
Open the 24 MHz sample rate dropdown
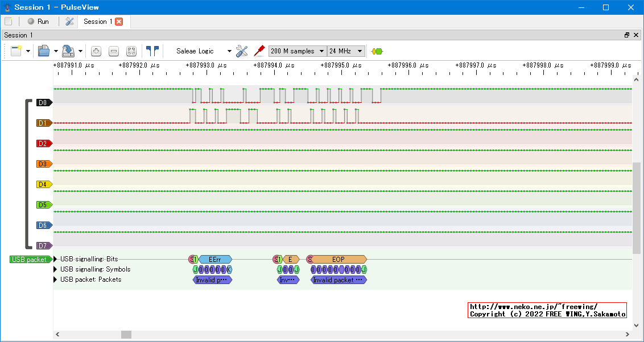(x=346, y=51)
